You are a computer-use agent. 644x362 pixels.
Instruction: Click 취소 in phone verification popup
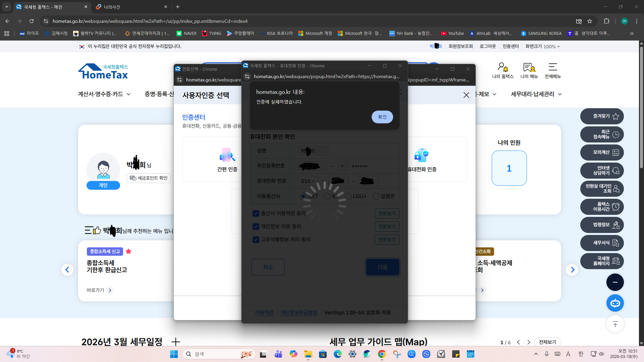click(268, 267)
